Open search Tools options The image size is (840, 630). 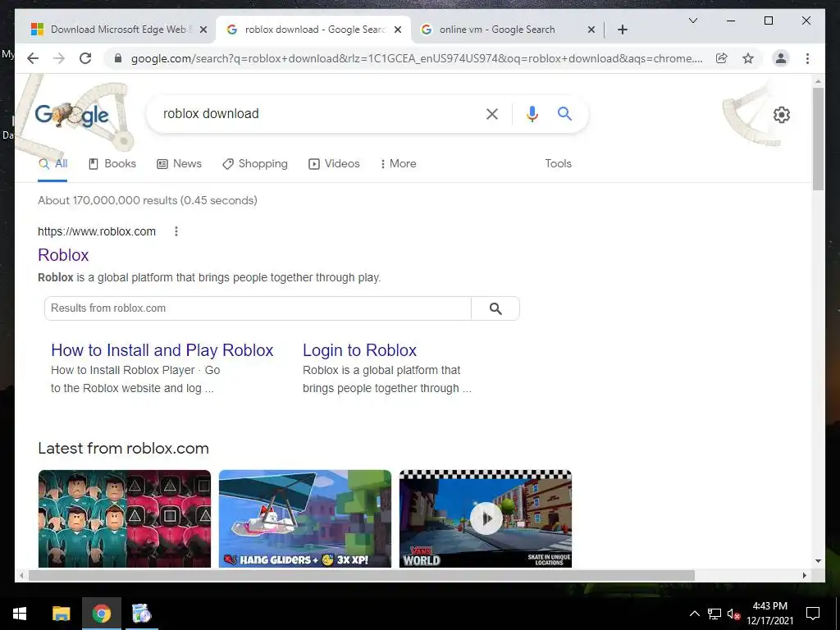pyautogui.click(x=558, y=164)
